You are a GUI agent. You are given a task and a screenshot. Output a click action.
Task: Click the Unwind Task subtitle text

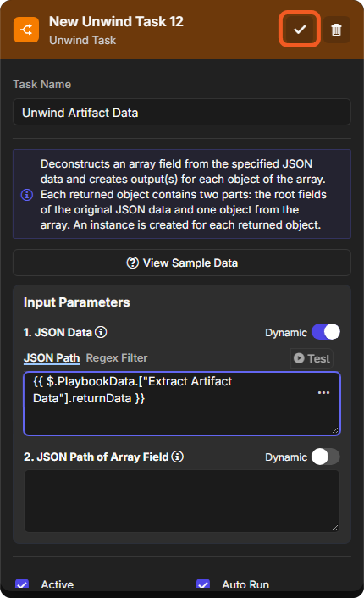pyautogui.click(x=82, y=40)
